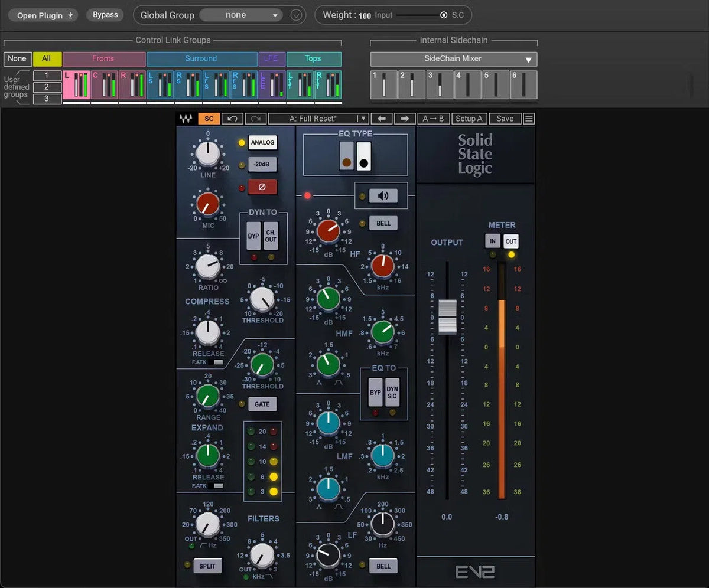The width and height of the screenshot is (709, 588).
Task: Select the Fronts link group tab
Action: pyautogui.click(x=103, y=58)
